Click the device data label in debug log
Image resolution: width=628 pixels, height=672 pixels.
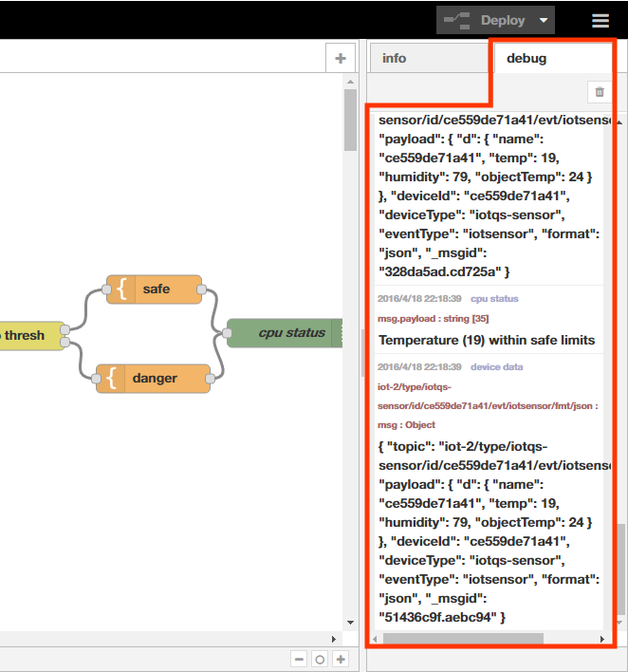click(x=496, y=367)
